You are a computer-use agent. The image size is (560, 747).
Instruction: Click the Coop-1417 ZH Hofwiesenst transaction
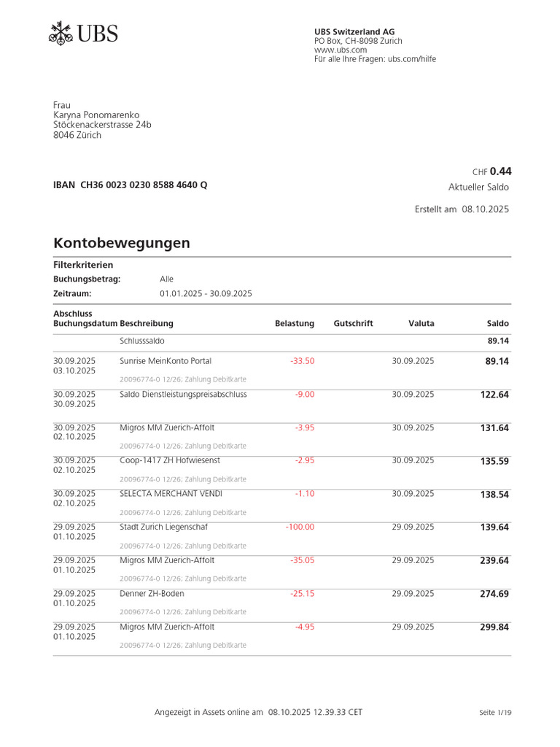click(282, 473)
